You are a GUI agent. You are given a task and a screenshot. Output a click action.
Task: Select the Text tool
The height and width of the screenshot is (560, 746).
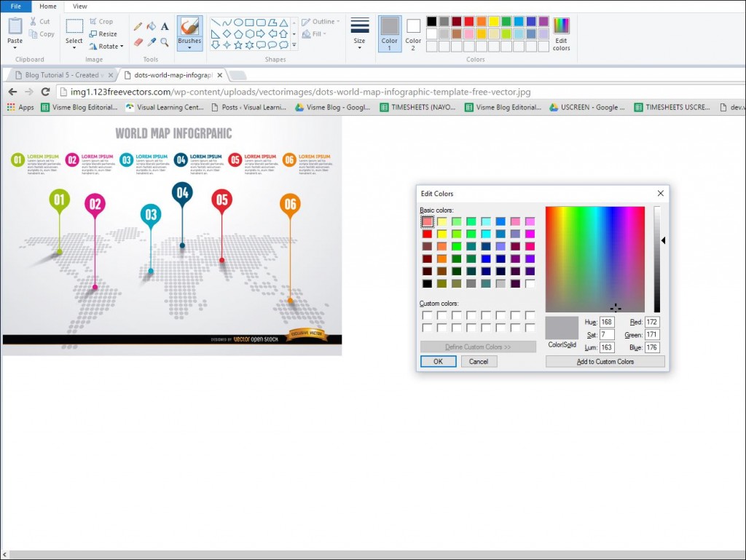(x=165, y=26)
